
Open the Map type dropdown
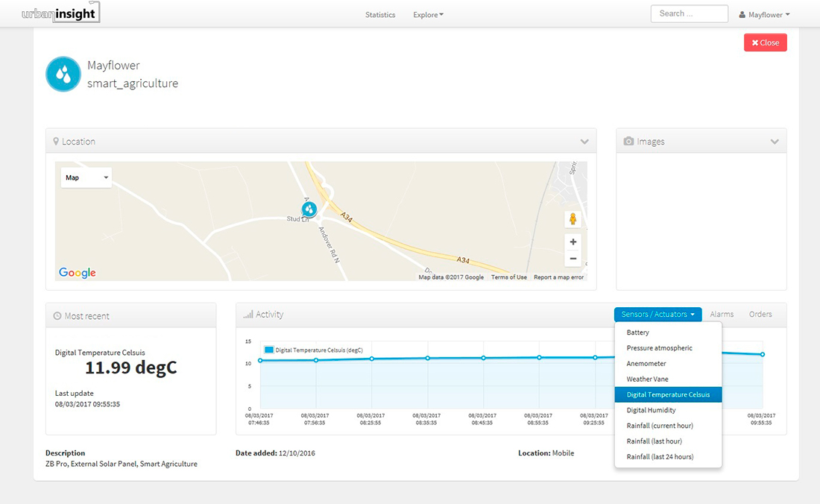(x=86, y=177)
